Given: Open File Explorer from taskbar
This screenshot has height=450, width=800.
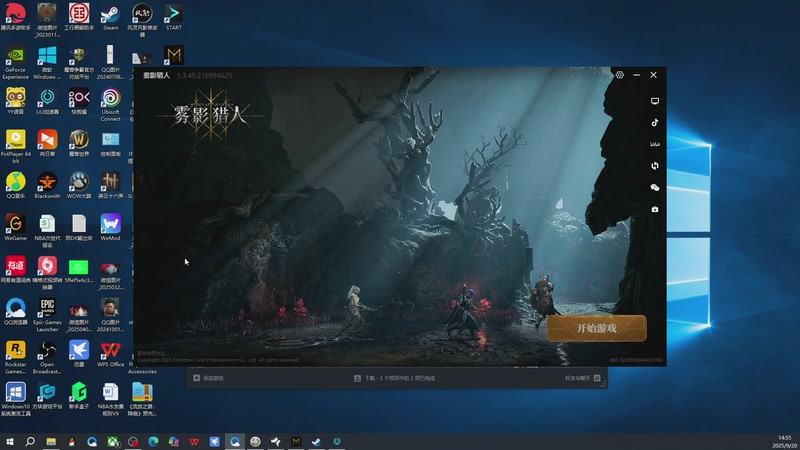Looking at the screenshot, I should click(51, 442).
